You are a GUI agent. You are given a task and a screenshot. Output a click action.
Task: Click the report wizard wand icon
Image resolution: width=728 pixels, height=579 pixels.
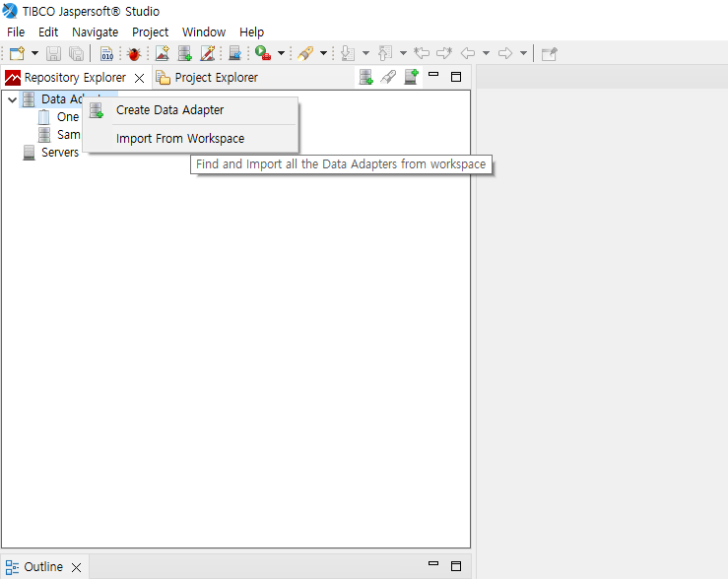(208, 53)
